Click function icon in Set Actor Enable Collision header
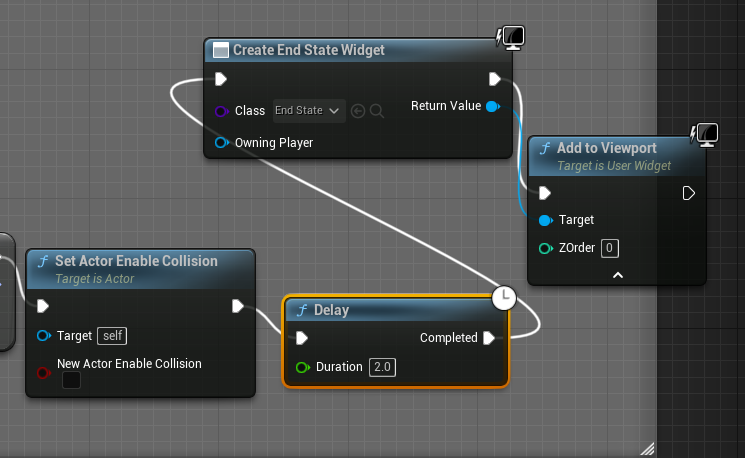Image resolution: width=745 pixels, height=458 pixels. tap(43, 261)
